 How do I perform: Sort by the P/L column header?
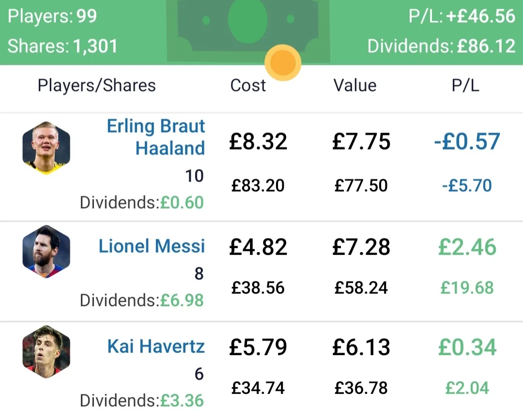465,85
